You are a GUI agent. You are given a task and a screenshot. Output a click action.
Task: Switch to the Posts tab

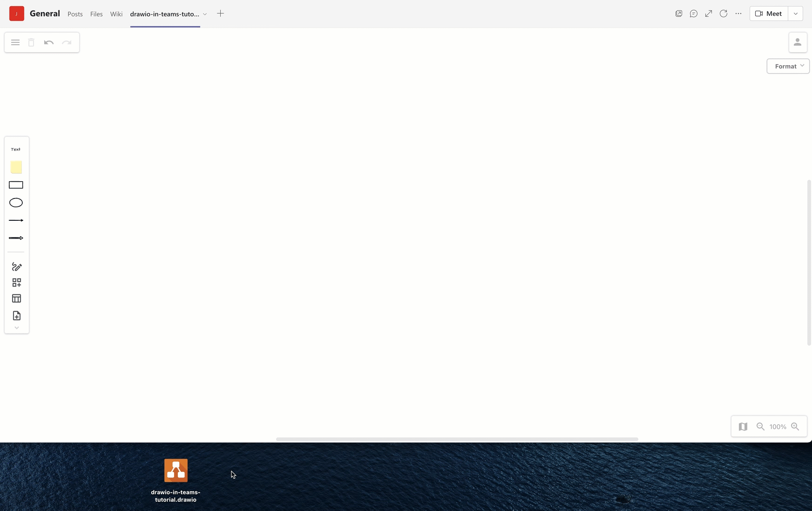[x=75, y=14]
